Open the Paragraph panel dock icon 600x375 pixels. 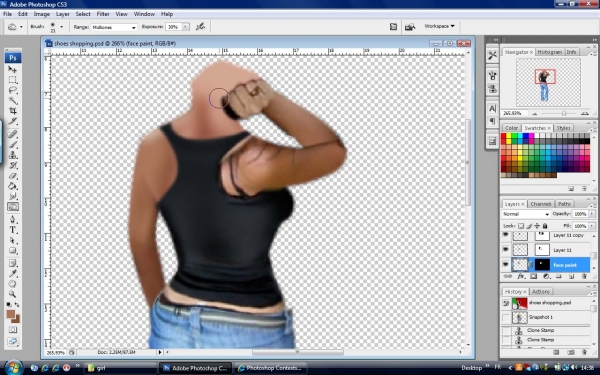492,121
